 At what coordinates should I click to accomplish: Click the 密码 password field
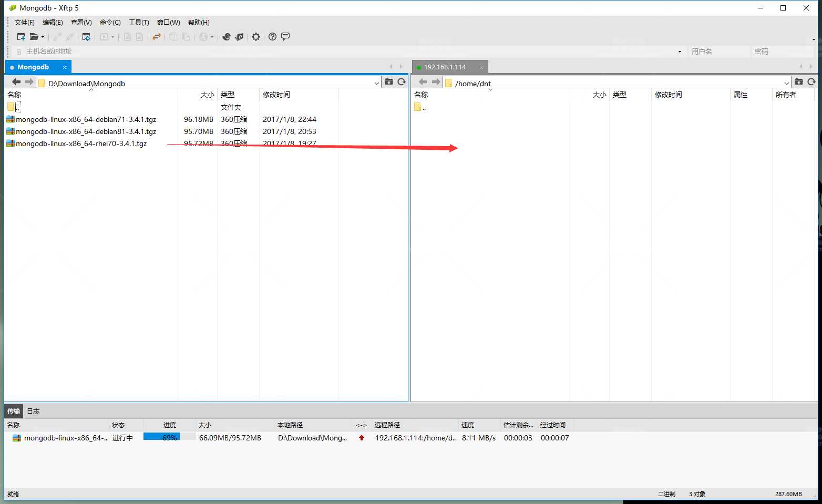pyautogui.click(x=782, y=52)
